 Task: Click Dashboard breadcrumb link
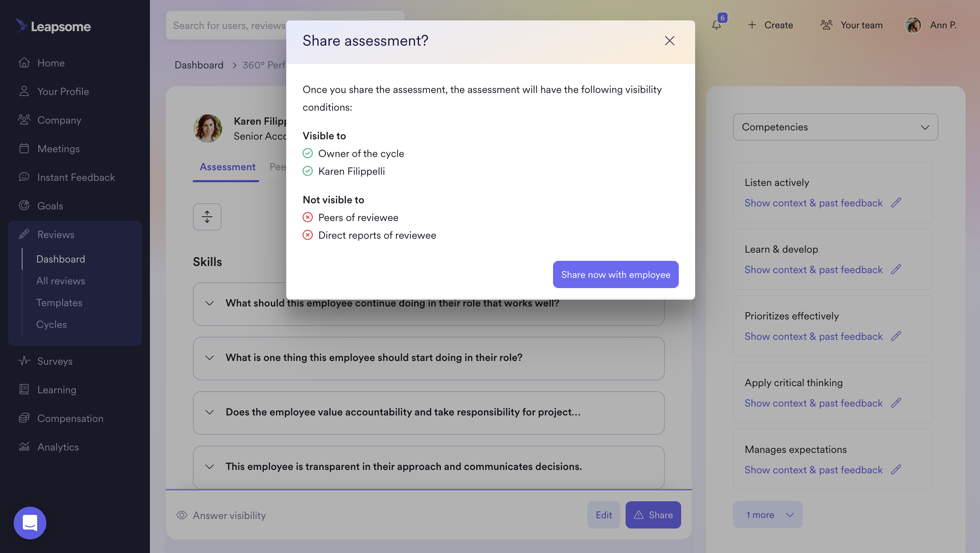click(x=199, y=65)
